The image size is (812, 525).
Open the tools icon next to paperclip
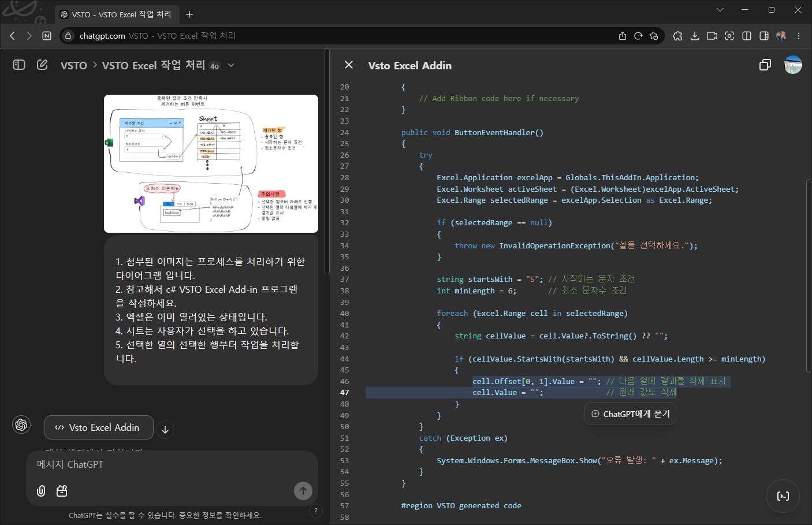tap(62, 491)
